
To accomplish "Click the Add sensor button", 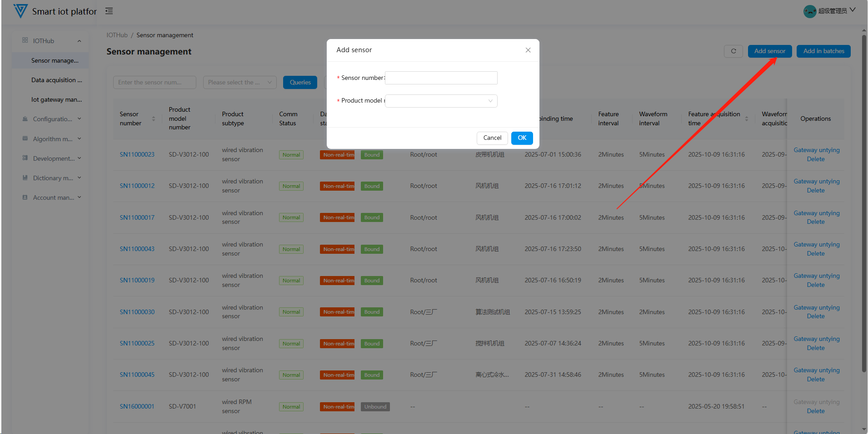I will coord(769,51).
